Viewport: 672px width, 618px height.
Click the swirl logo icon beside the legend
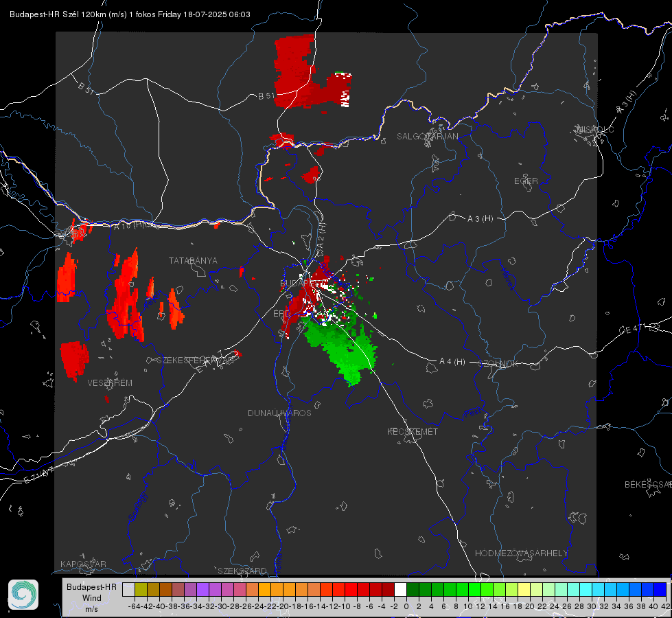[x=23, y=595]
